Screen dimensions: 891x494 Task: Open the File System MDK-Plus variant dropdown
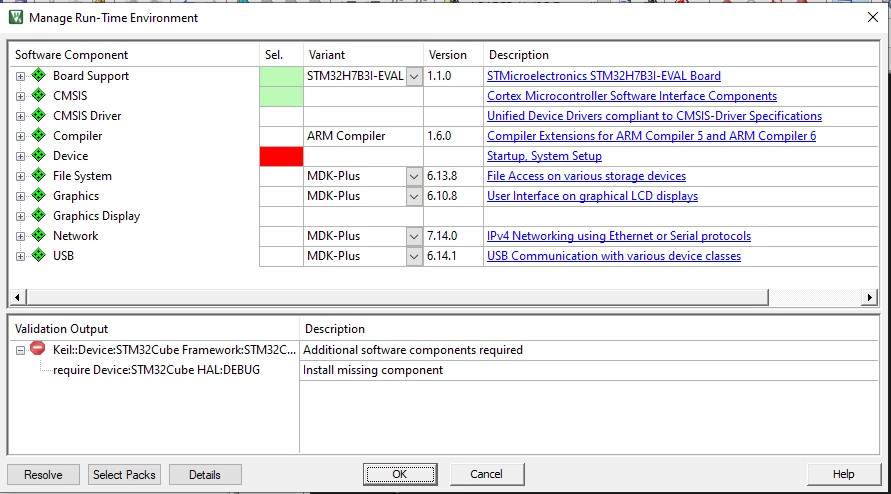[x=414, y=176]
